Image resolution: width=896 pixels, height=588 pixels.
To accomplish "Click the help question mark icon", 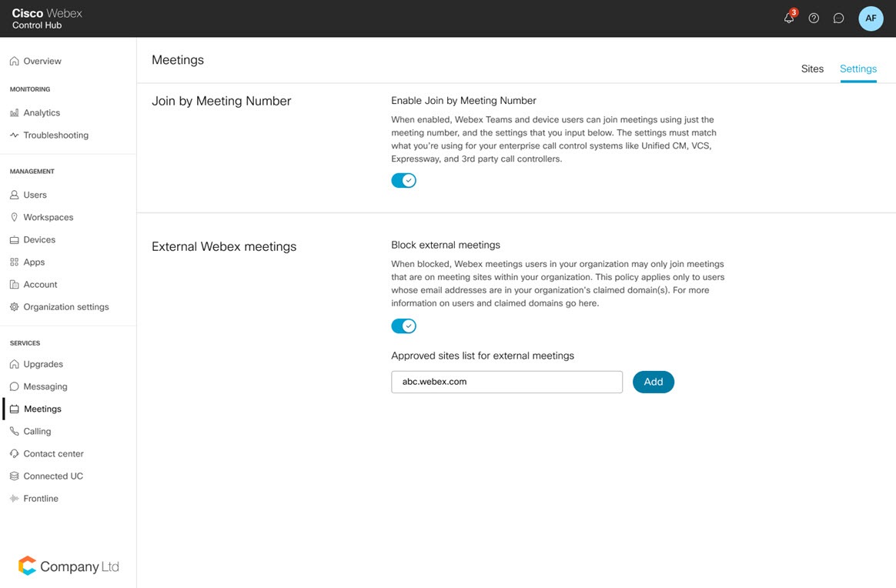I will pyautogui.click(x=814, y=18).
